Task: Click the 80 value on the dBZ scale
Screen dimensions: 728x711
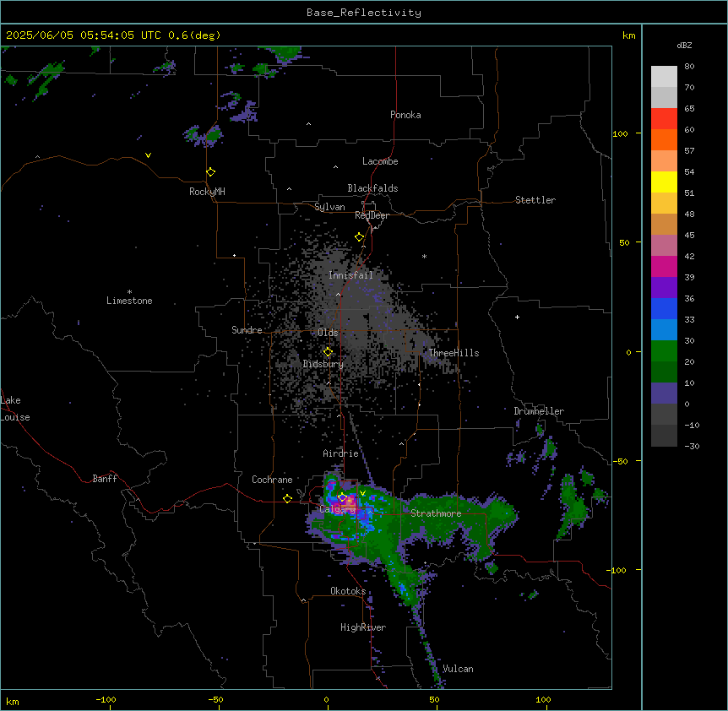Action: [689, 67]
